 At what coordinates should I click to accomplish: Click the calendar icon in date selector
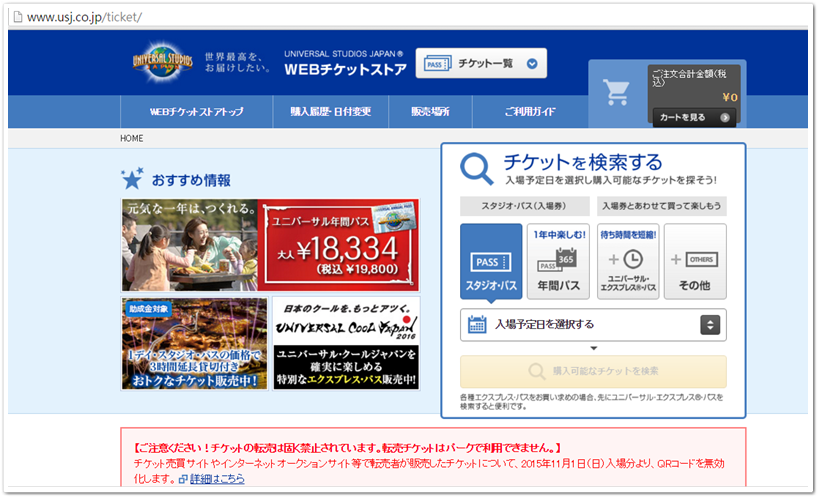(x=477, y=325)
